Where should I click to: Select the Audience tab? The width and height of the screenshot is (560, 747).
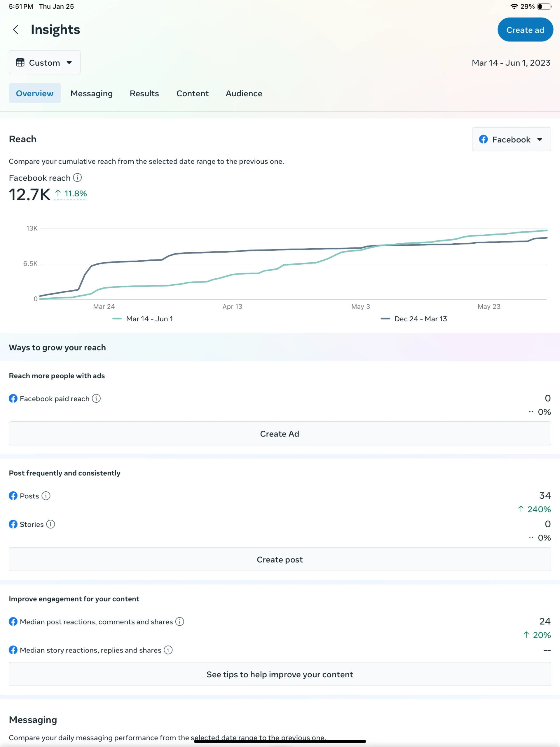tap(244, 94)
